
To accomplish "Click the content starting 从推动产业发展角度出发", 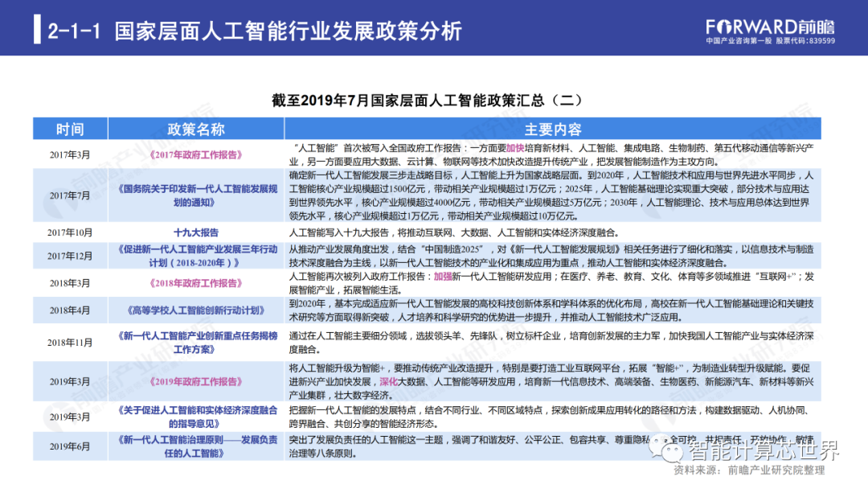I will click(x=551, y=256).
